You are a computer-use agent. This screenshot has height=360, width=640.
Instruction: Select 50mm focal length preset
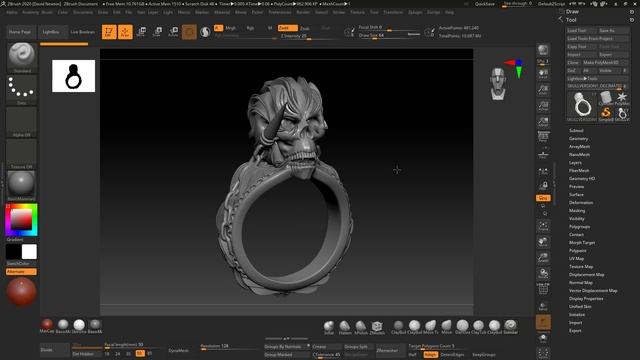click(x=140, y=353)
